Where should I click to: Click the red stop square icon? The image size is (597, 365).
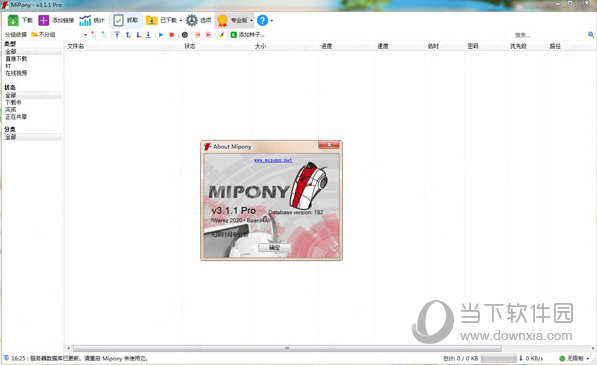click(x=171, y=35)
